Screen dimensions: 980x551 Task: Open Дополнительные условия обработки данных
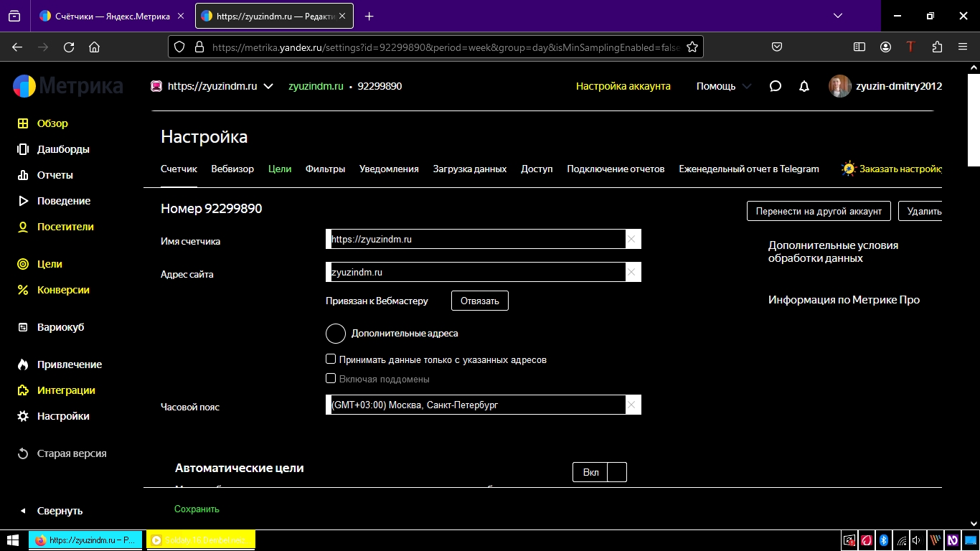[x=833, y=252]
